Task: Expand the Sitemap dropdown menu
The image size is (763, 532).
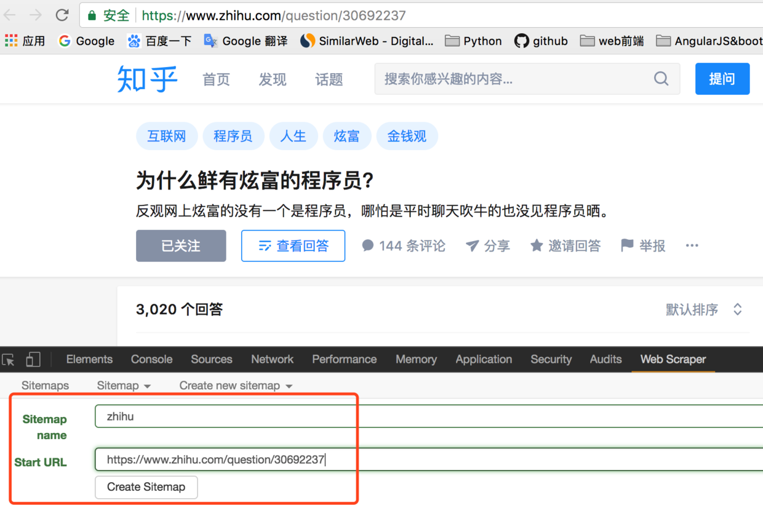Action: (x=124, y=386)
